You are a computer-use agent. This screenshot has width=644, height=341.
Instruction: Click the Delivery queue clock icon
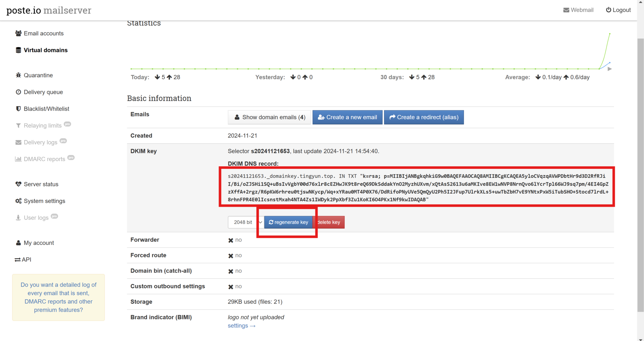tap(18, 92)
